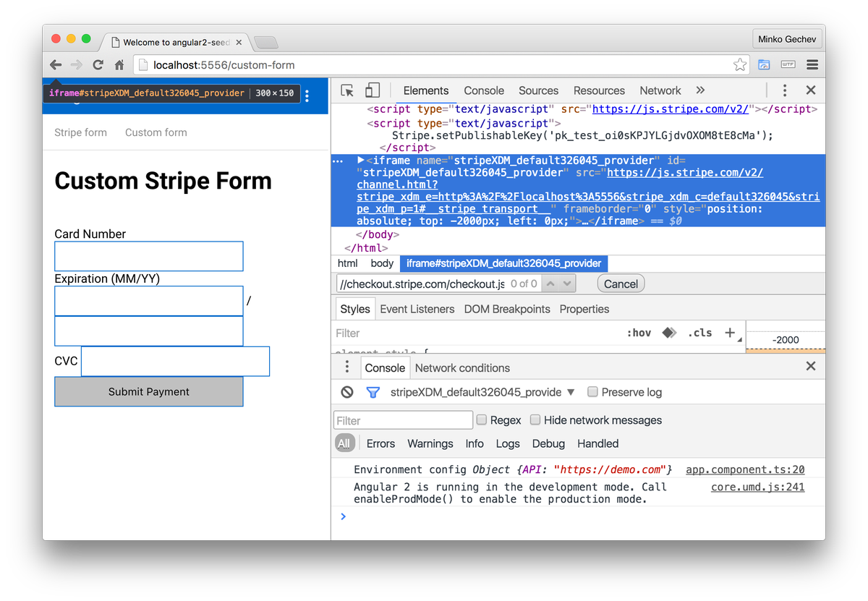Add a new style rule plus icon
This screenshot has height=601, width=868.
coord(730,333)
